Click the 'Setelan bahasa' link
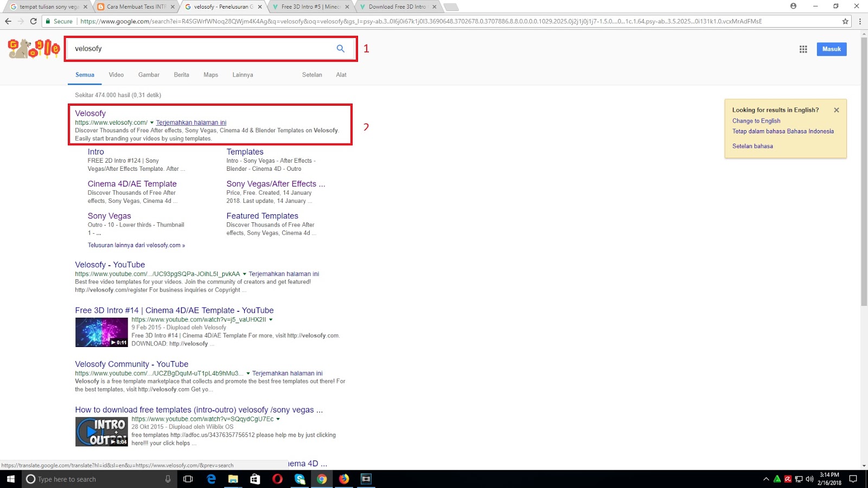This screenshot has height=488, width=868. [x=752, y=146]
